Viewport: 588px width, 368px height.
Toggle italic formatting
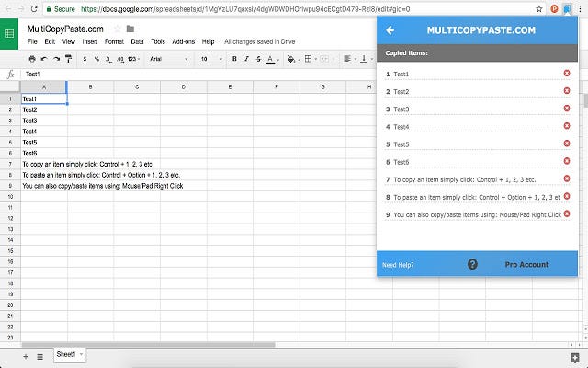point(246,59)
